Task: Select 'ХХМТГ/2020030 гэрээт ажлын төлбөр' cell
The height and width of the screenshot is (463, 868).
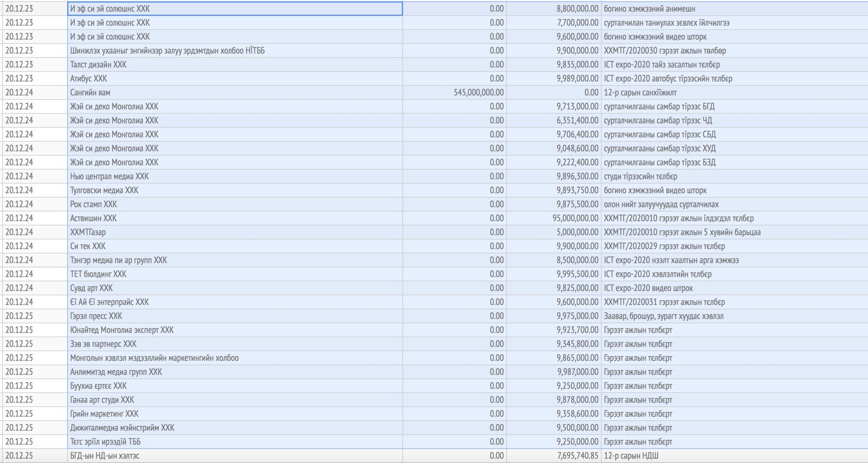Action: coord(735,50)
